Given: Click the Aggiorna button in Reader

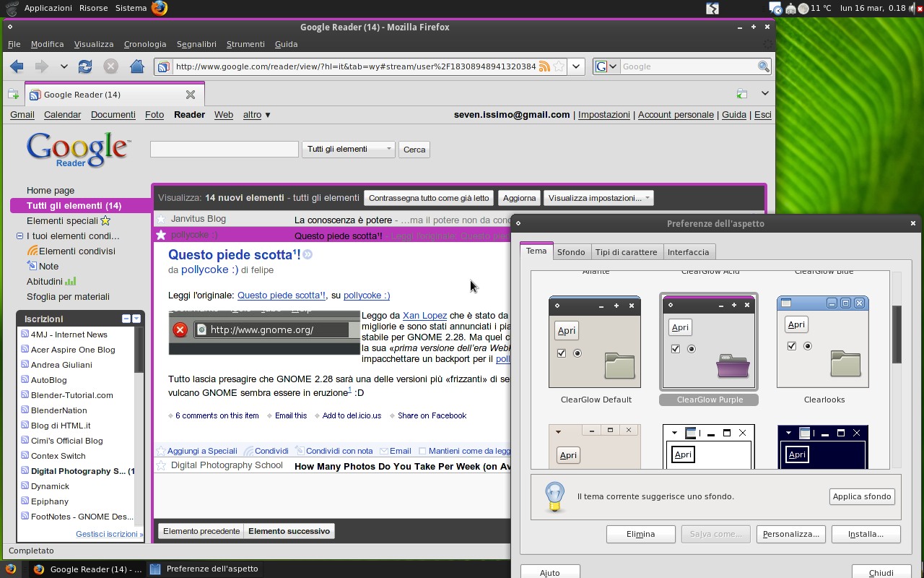Looking at the screenshot, I should [x=519, y=198].
